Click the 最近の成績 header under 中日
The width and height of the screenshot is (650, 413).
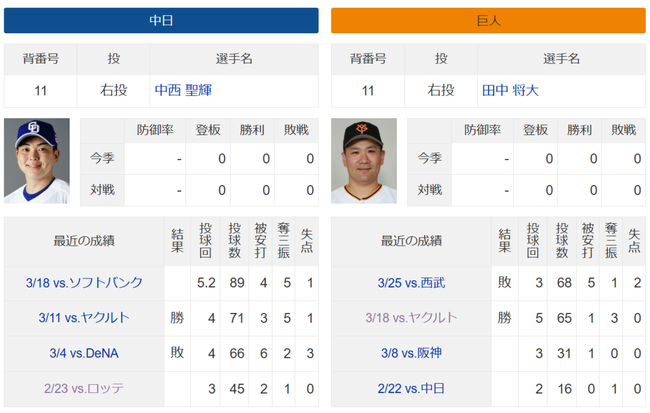84,241
